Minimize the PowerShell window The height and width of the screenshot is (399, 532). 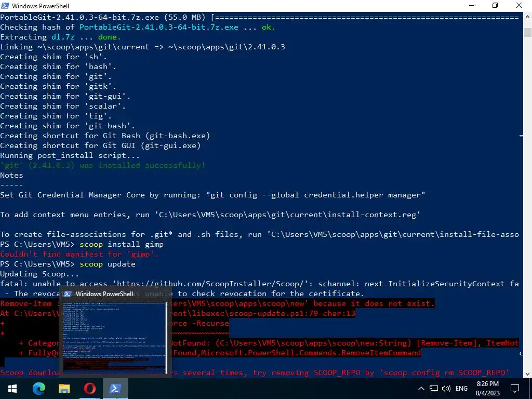click(x=472, y=5)
